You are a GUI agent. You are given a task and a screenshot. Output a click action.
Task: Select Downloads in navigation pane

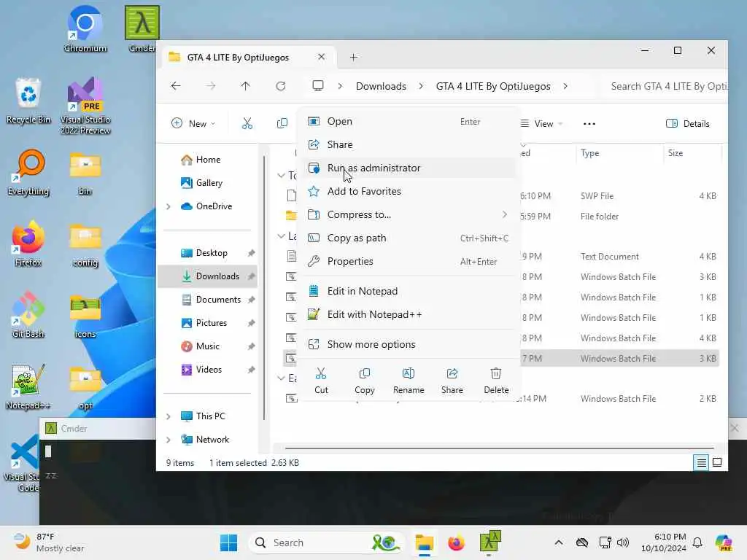click(208, 276)
